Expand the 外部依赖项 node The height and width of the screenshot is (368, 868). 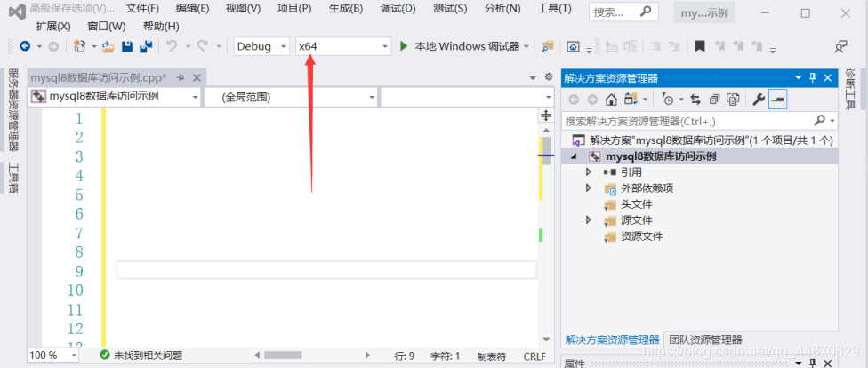click(x=589, y=188)
